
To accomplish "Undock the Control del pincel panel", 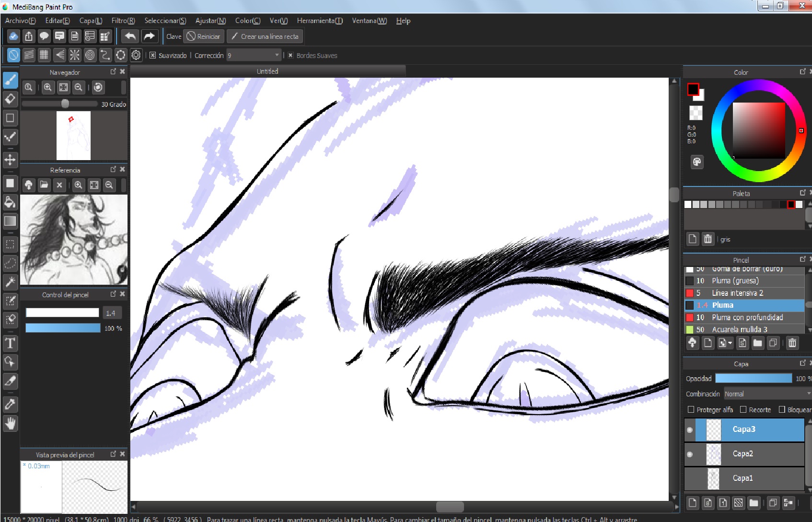I will point(113,294).
